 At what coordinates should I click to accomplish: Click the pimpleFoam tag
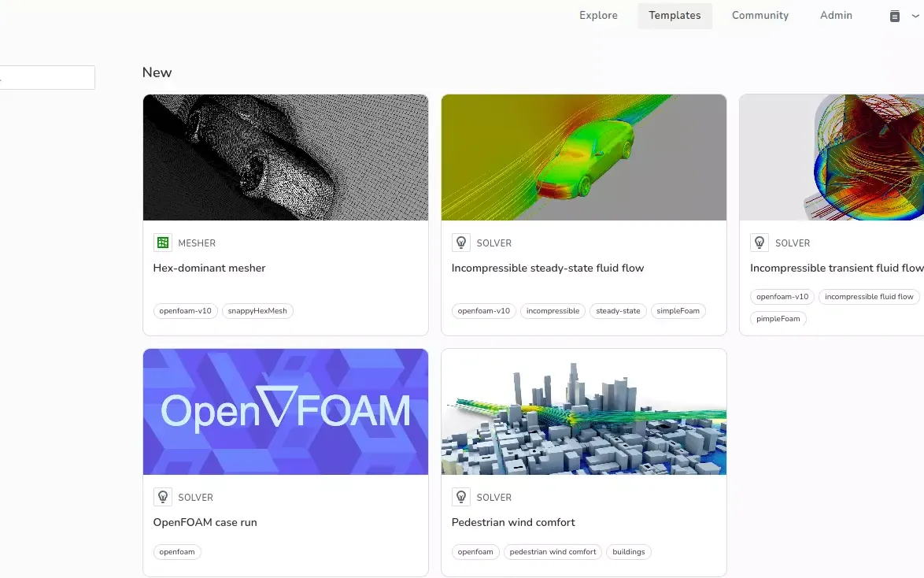tap(778, 319)
